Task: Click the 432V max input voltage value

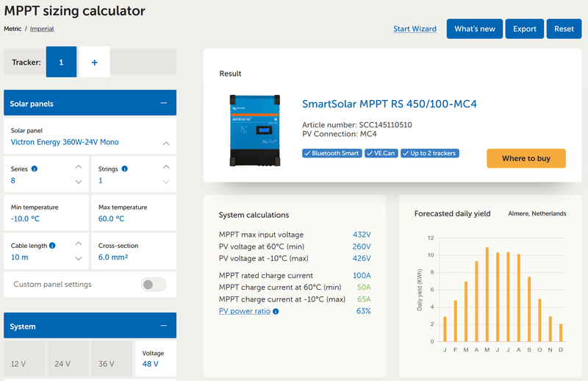Action: (362, 235)
